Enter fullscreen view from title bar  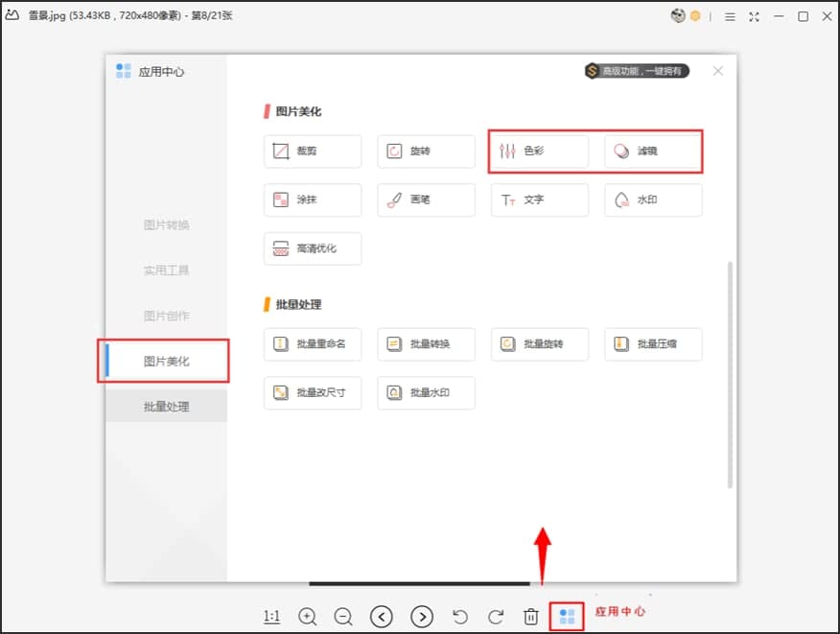[x=755, y=17]
